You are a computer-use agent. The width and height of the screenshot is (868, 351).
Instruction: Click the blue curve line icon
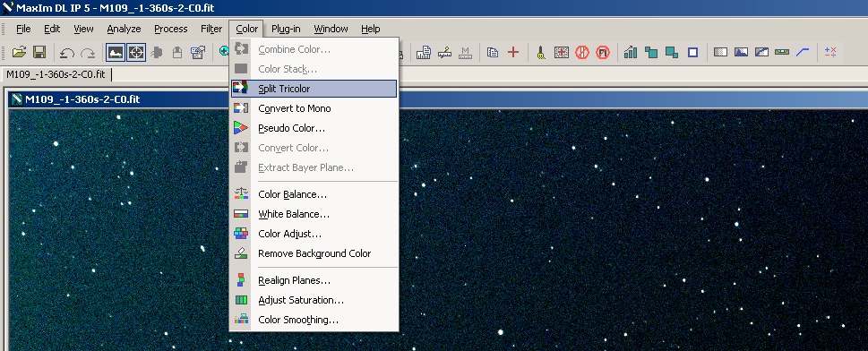point(803,52)
